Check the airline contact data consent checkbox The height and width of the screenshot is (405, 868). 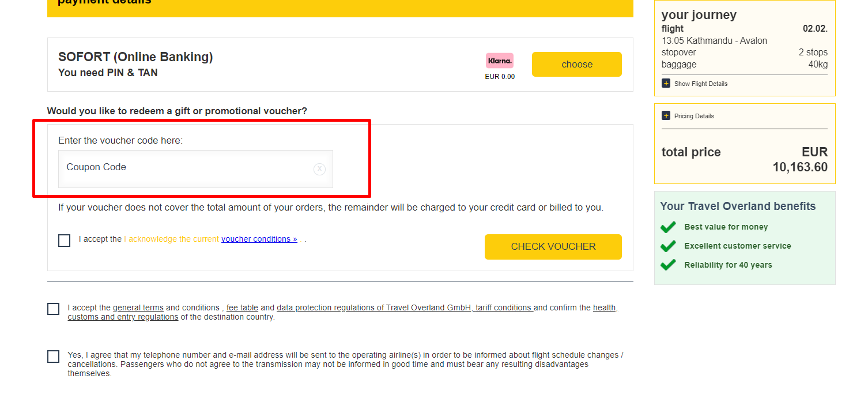click(54, 357)
